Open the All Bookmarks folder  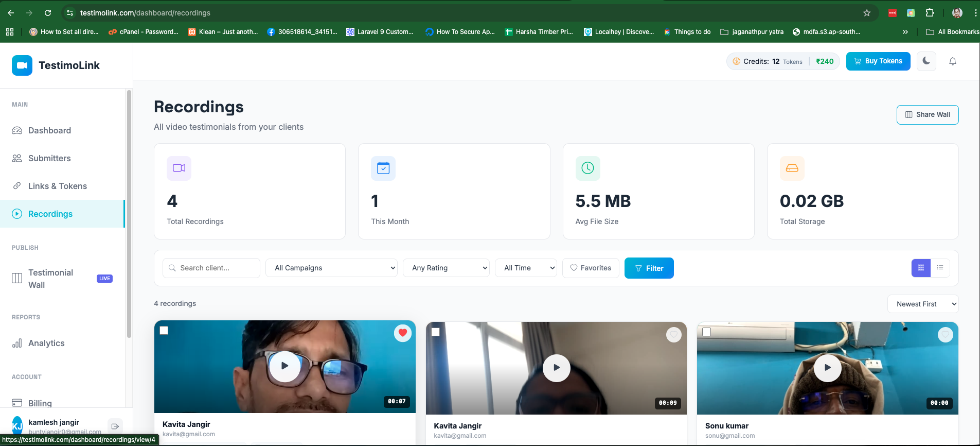click(x=952, y=32)
